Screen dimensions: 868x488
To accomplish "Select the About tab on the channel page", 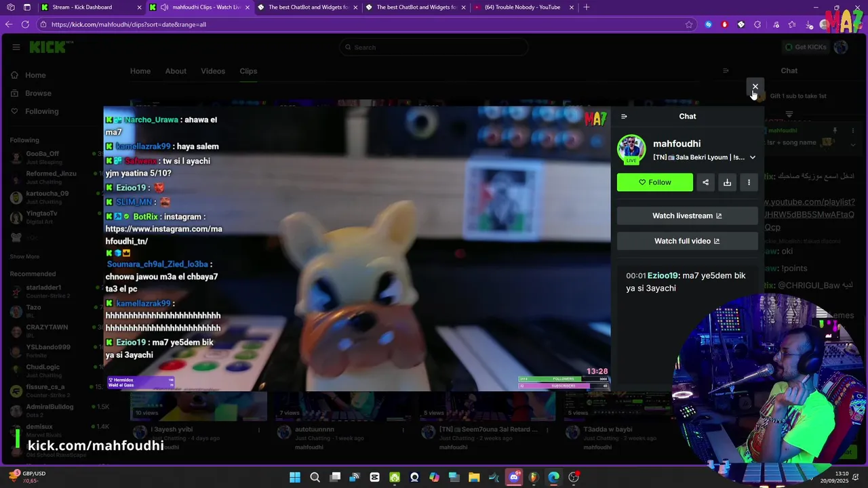I will coord(176,71).
